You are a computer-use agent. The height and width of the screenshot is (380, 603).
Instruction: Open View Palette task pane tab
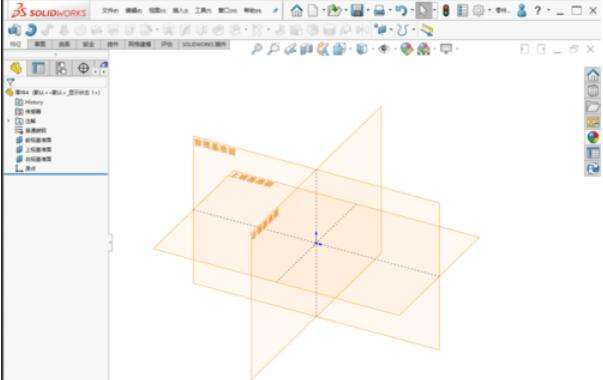tap(593, 122)
